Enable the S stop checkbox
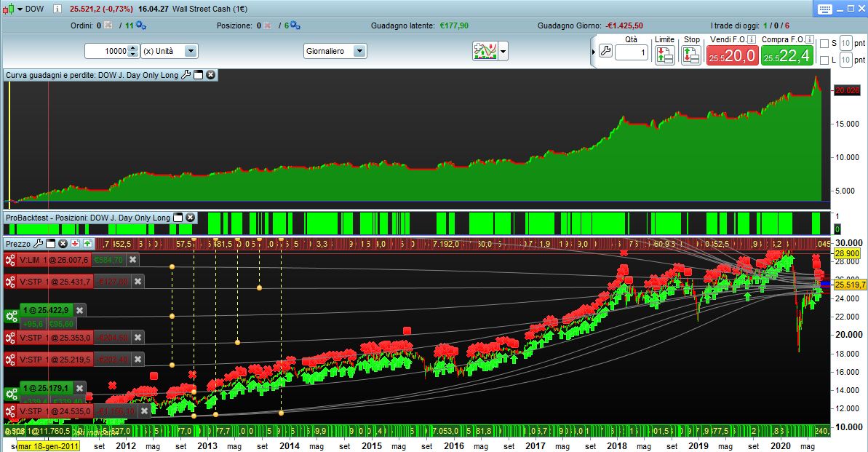 (824, 43)
